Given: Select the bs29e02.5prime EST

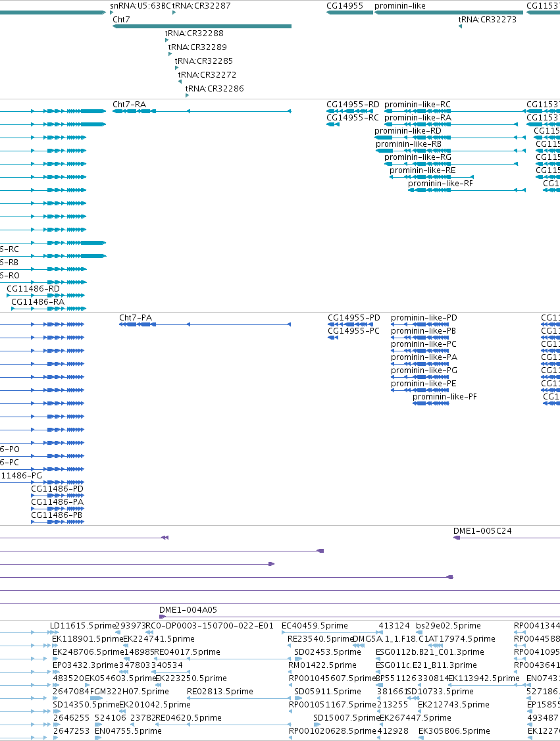Looking at the screenshot, I should point(419,632).
